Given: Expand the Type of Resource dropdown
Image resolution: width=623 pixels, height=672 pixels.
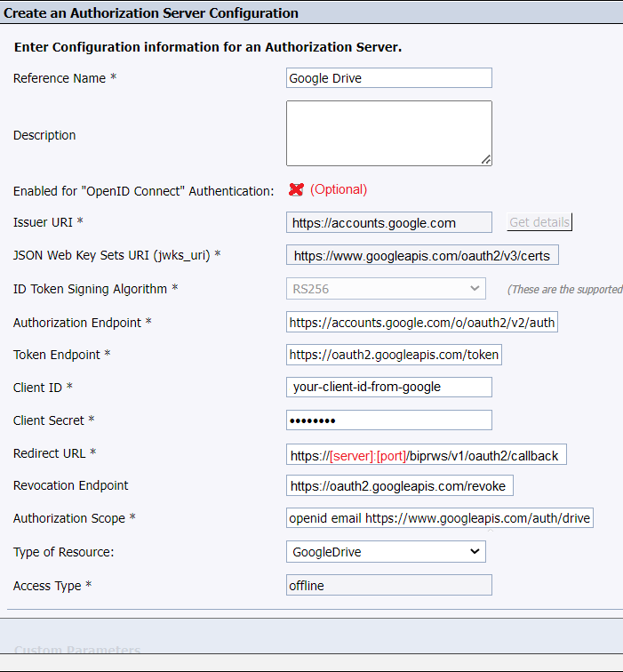Looking at the screenshot, I should click(386, 552).
